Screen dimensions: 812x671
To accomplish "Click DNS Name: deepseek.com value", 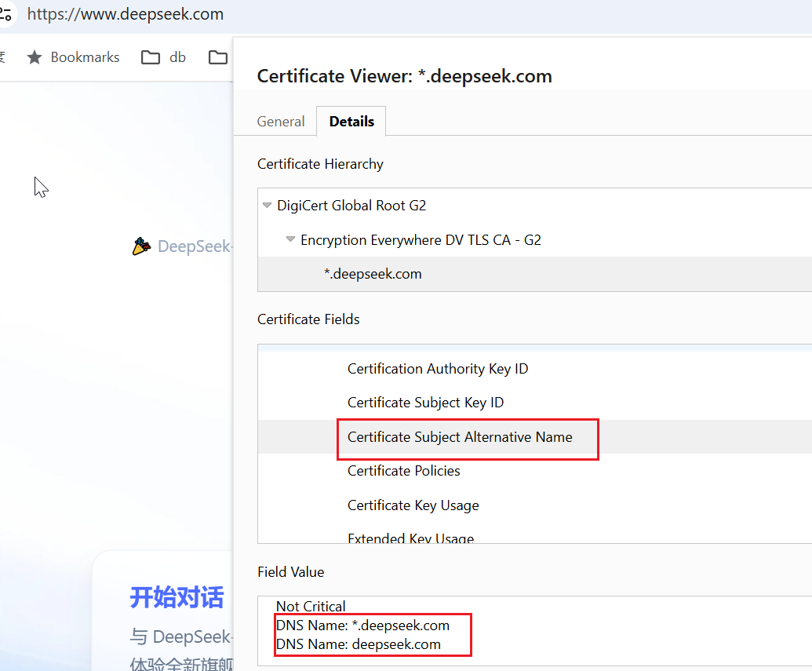I will click(x=359, y=644).
